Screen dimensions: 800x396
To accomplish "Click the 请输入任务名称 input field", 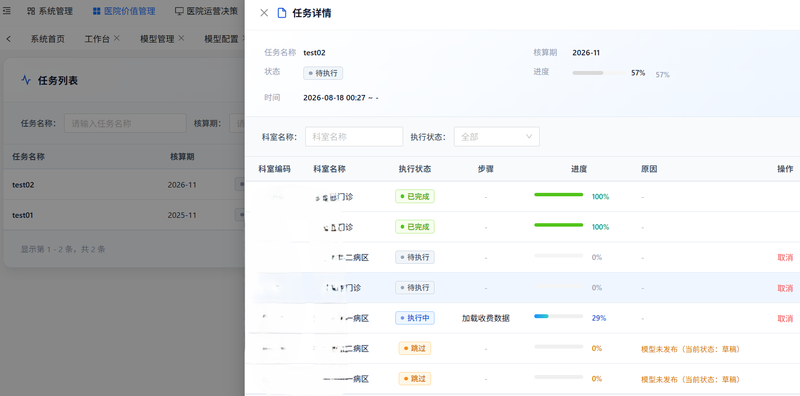I will coord(125,123).
